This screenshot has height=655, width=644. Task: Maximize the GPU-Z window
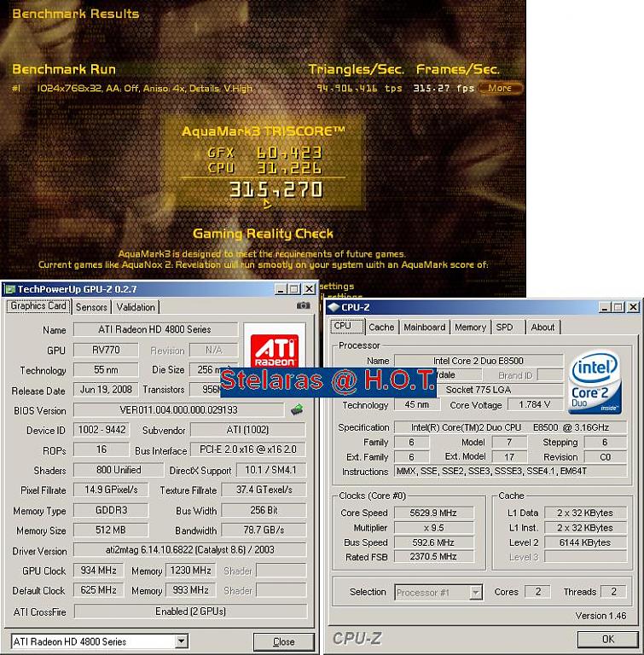click(x=294, y=289)
